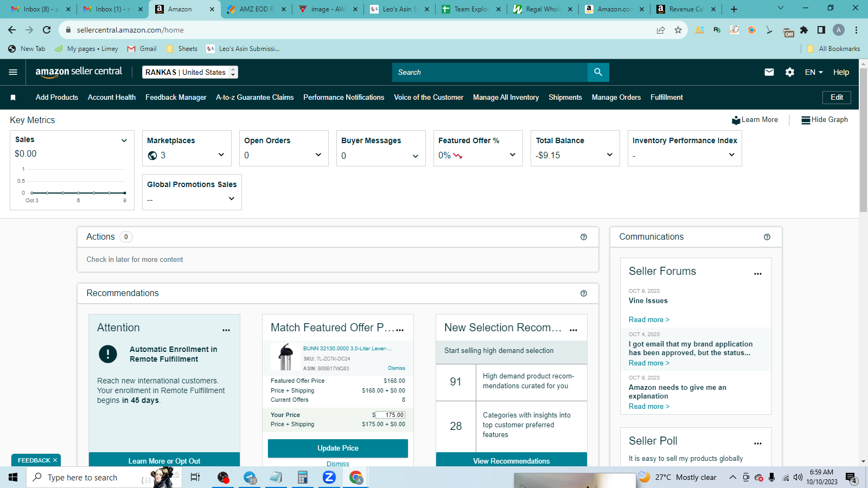Click the Amazon Seller Central logo
868x488 pixels.
pyautogui.click(x=79, y=72)
